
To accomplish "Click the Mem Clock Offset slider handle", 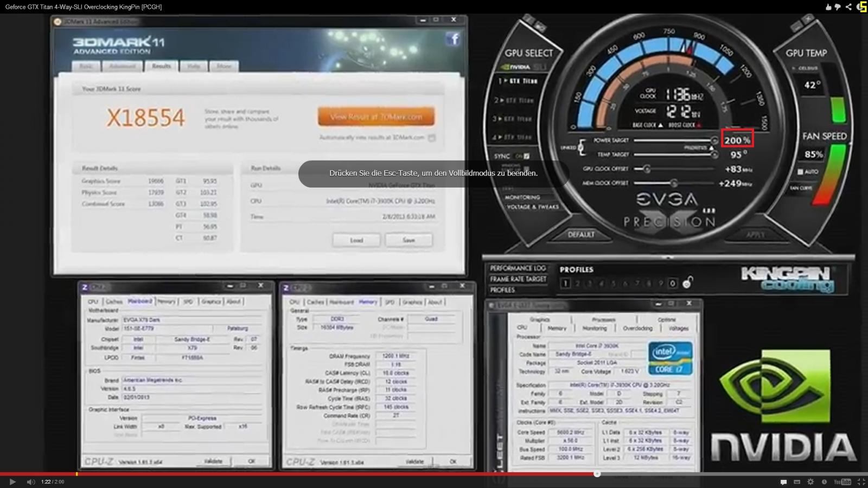I will (x=673, y=183).
